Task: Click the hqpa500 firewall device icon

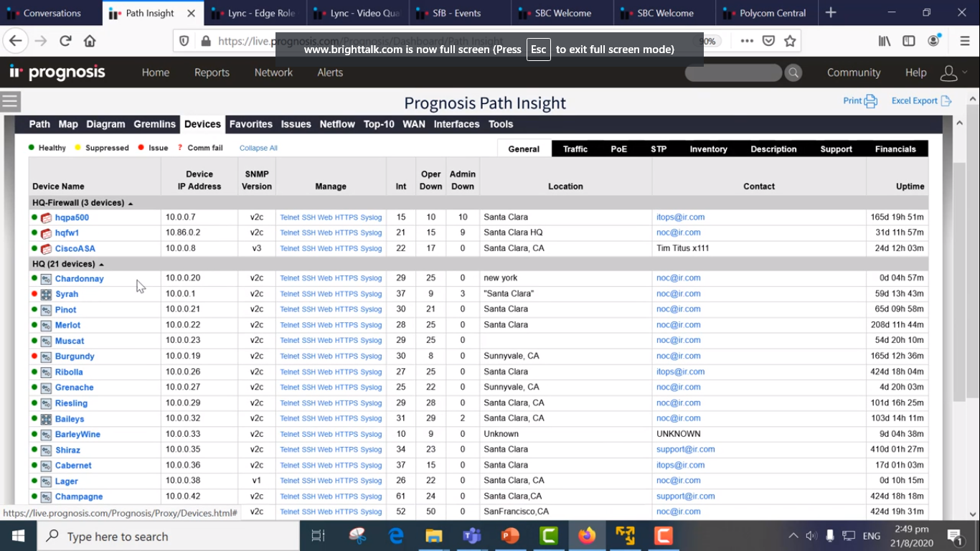Action: 46,217
